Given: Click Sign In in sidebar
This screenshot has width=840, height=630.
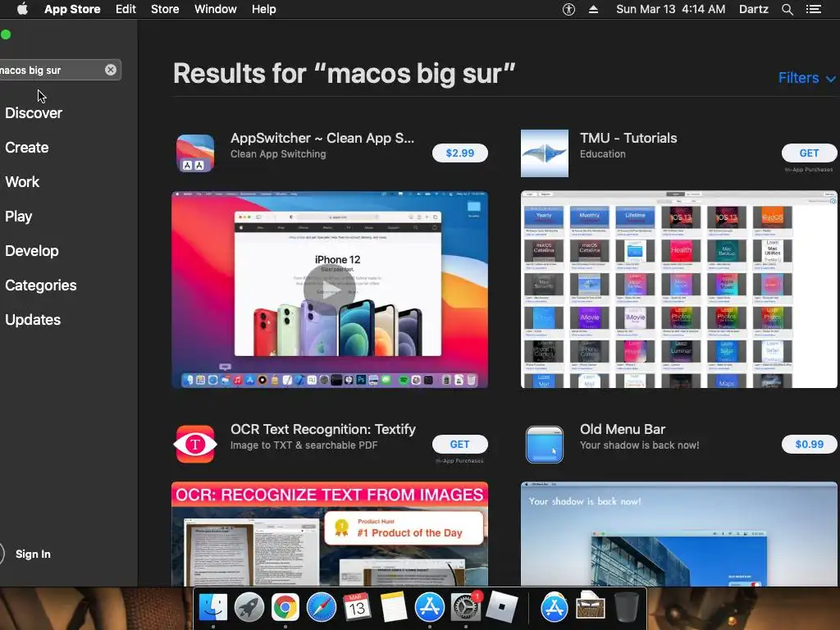Looking at the screenshot, I should (x=33, y=554).
